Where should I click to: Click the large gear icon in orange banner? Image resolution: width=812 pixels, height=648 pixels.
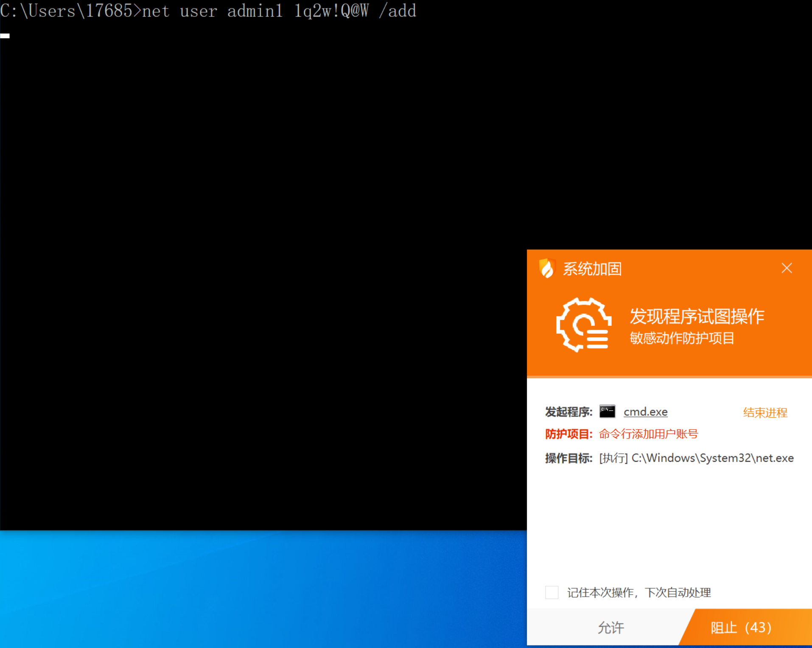(x=584, y=325)
